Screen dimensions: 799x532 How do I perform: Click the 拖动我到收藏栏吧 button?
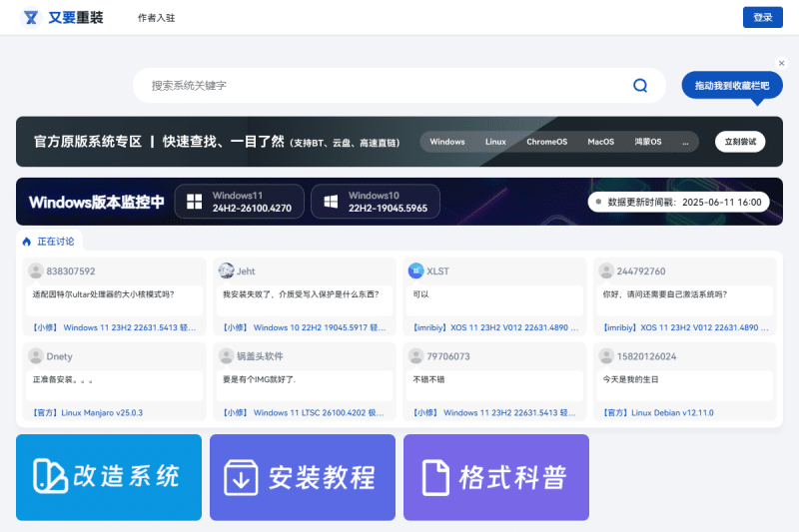point(732,86)
